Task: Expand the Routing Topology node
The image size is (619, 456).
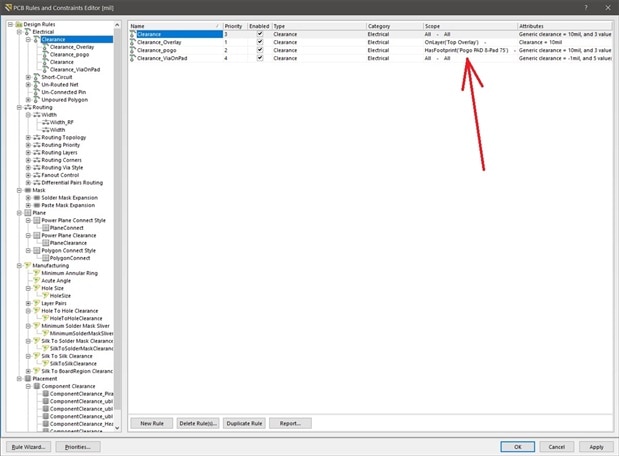Action: coord(28,137)
